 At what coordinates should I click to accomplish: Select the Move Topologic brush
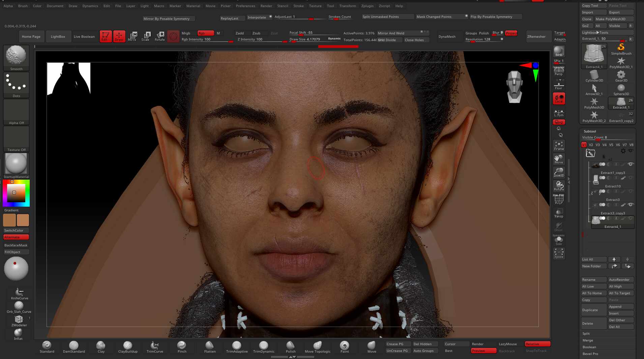[x=318, y=347]
